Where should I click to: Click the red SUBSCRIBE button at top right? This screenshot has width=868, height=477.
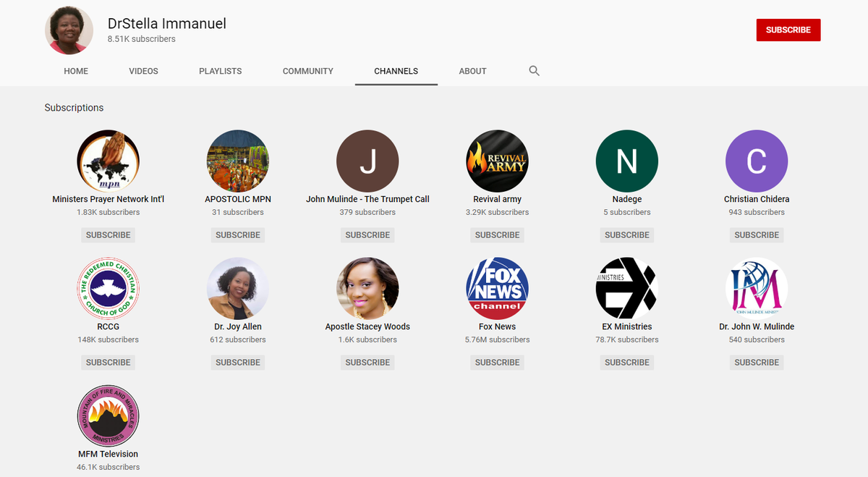[x=788, y=30]
